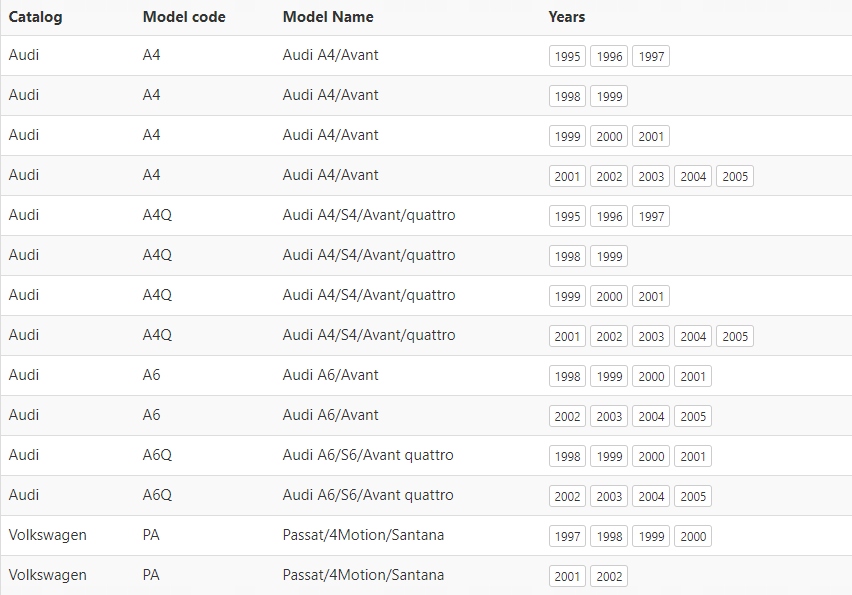
Task: Pick the 2004 badge for Audi A4/S4/Avant/quattro
Action: point(693,337)
